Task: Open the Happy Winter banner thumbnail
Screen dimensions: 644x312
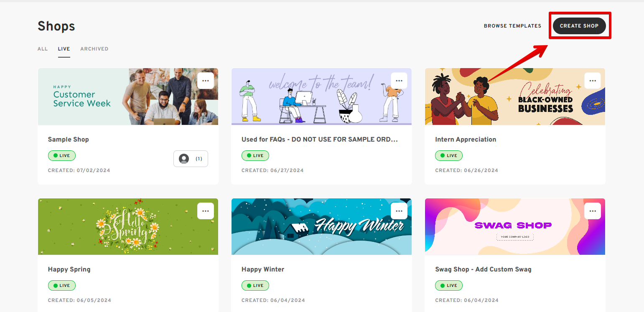Action: 321,227
